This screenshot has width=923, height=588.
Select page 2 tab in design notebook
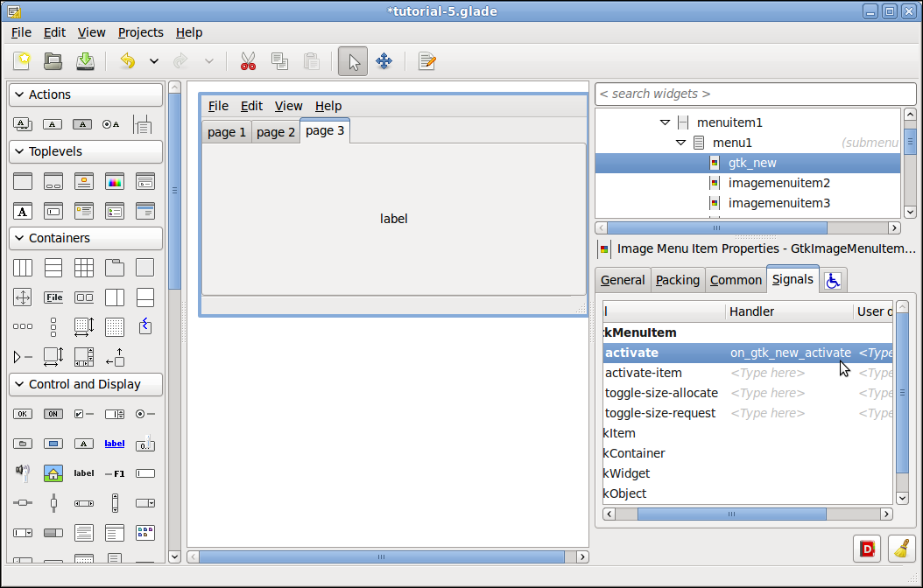(276, 132)
